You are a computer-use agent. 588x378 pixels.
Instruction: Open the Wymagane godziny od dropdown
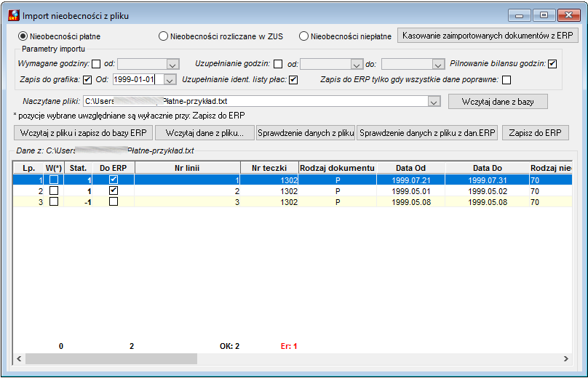[x=172, y=65]
